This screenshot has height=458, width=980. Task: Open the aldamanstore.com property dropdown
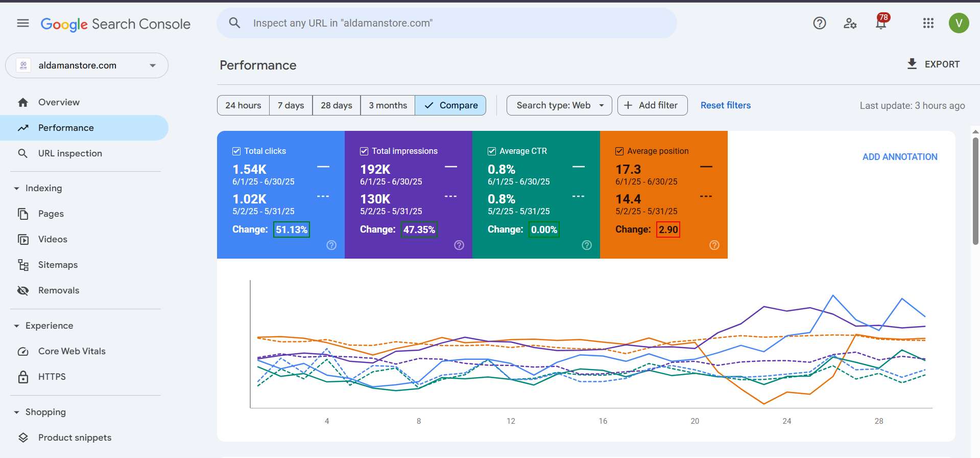[87, 65]
